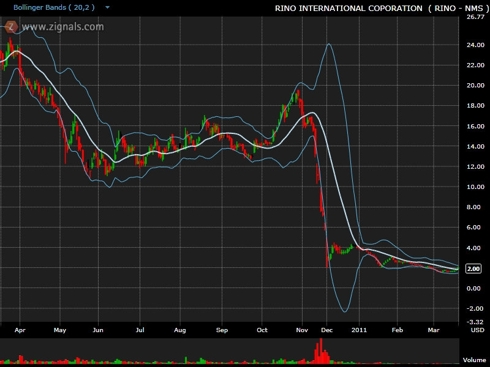Viewport: 490px width, 367px height.
Task: Click the 16.00 price axis value
Action: (476, 126)
